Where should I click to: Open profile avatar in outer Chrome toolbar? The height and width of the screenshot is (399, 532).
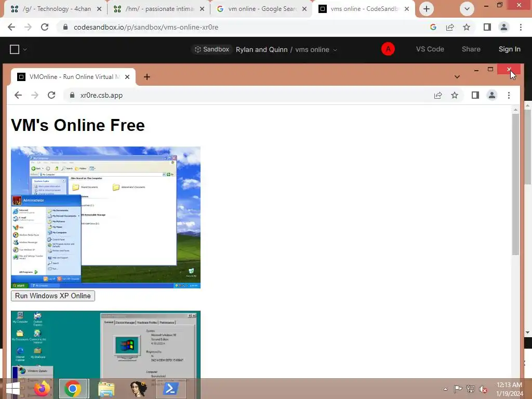(x=504, y=27)
